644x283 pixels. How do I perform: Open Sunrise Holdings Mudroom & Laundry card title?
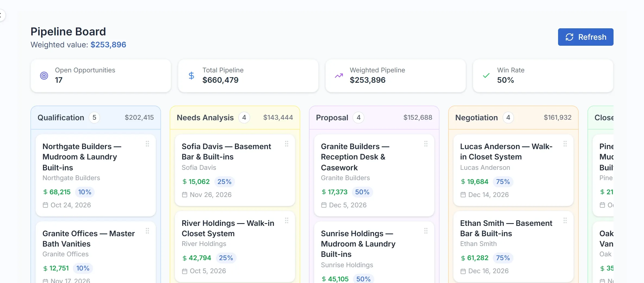tap(358, 244)
